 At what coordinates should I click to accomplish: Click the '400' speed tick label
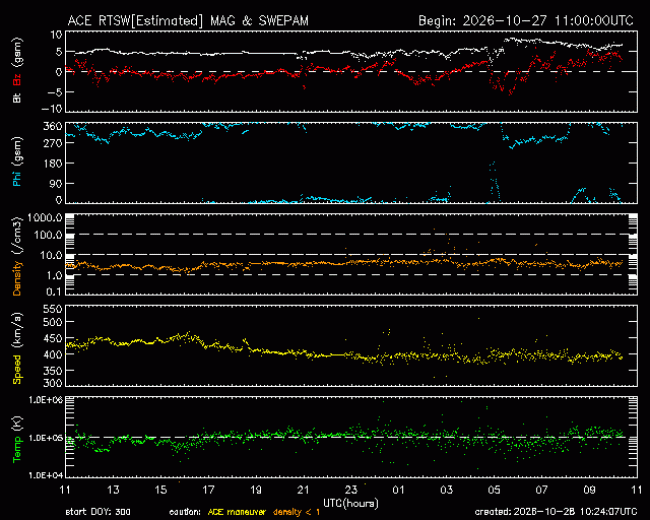[53, 355]
